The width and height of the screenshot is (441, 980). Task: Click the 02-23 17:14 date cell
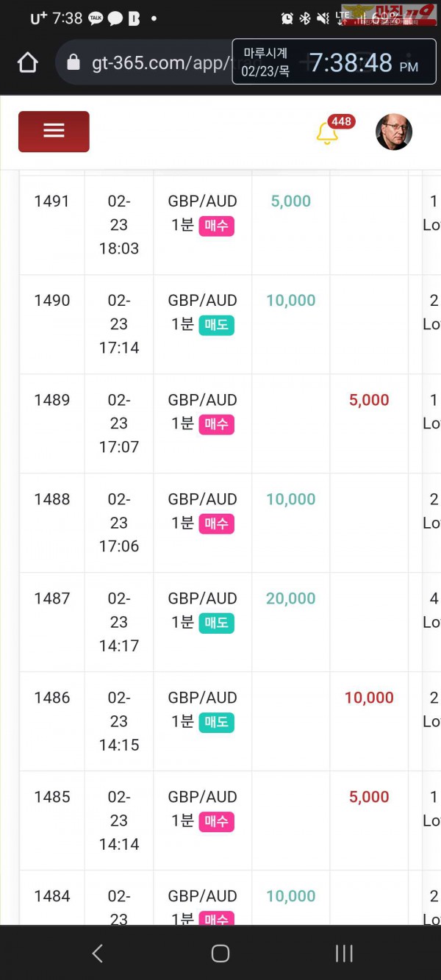(119, 324)
